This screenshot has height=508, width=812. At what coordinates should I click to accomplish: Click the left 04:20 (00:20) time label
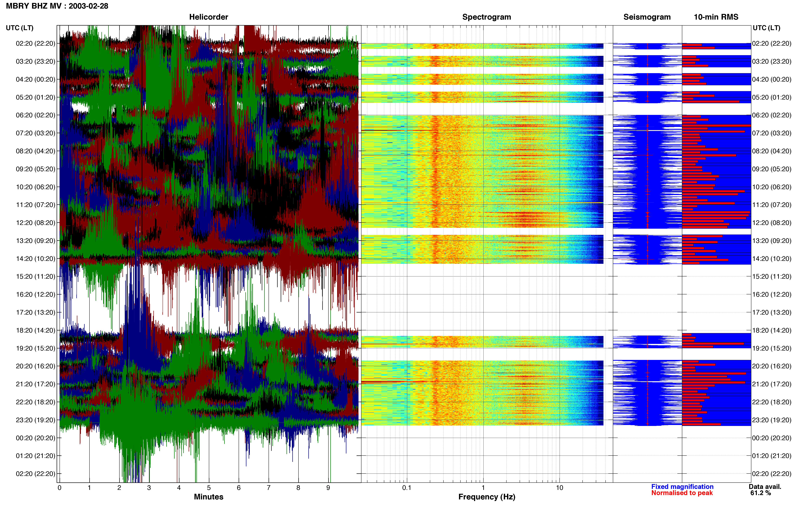pos(36,79)
